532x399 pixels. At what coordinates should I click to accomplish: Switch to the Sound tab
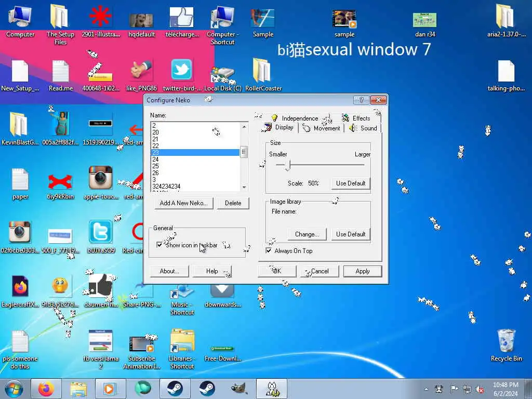[363, 128]
